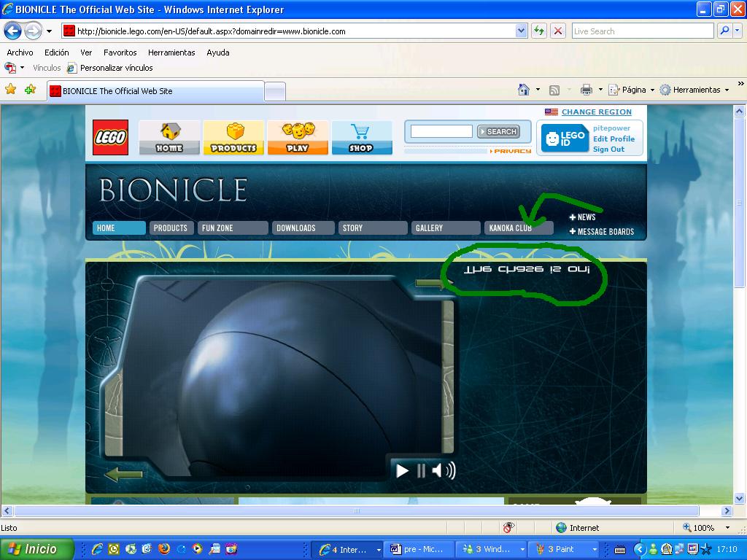Open the Página dropdown
The height and width of the screenshot is (560, 747).
630,89
